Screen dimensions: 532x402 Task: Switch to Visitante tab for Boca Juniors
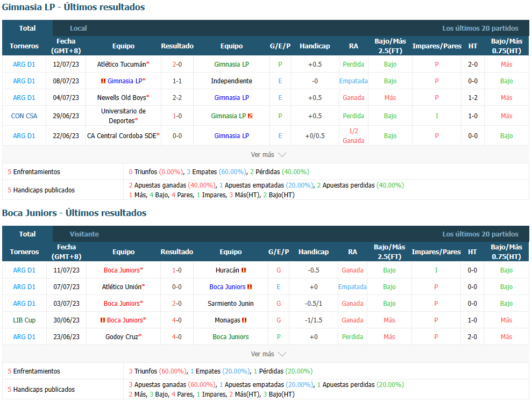[x=84, y=234]
